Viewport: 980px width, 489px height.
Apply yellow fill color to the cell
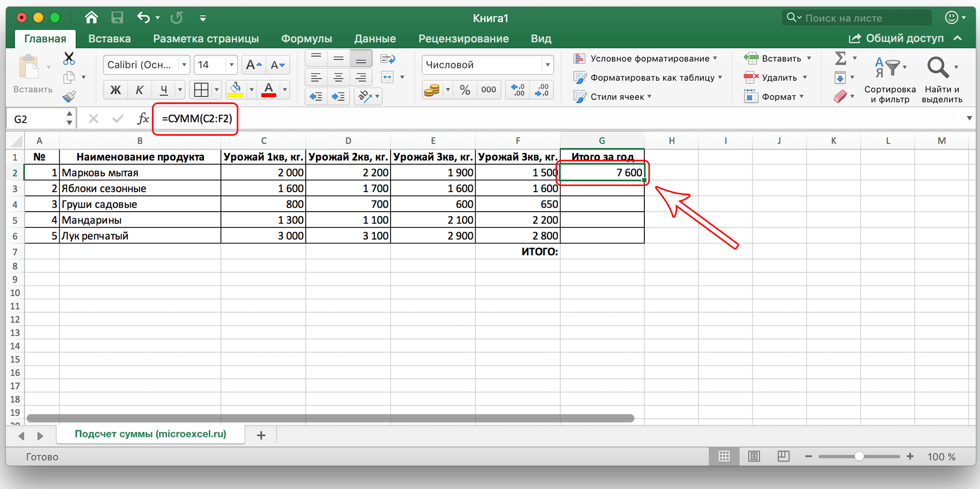click(236, 90)
